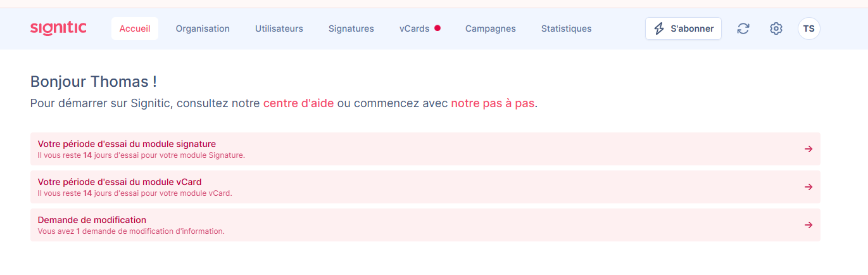Open the TS user avatar menu

tap(809, 29)
